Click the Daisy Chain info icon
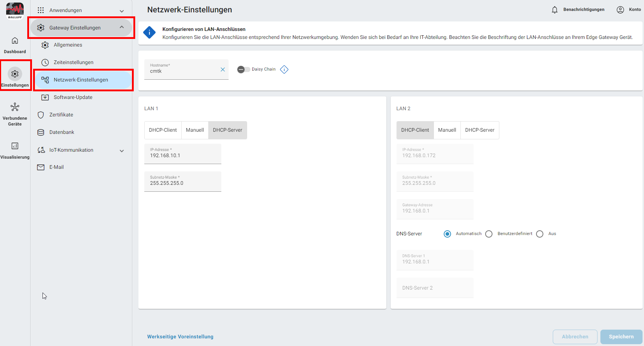This screenshot has height=346, width=644. pos(284,69)
